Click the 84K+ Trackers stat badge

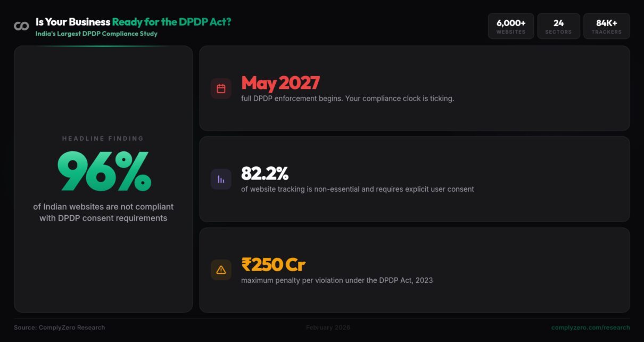click(x=606, y=26)
